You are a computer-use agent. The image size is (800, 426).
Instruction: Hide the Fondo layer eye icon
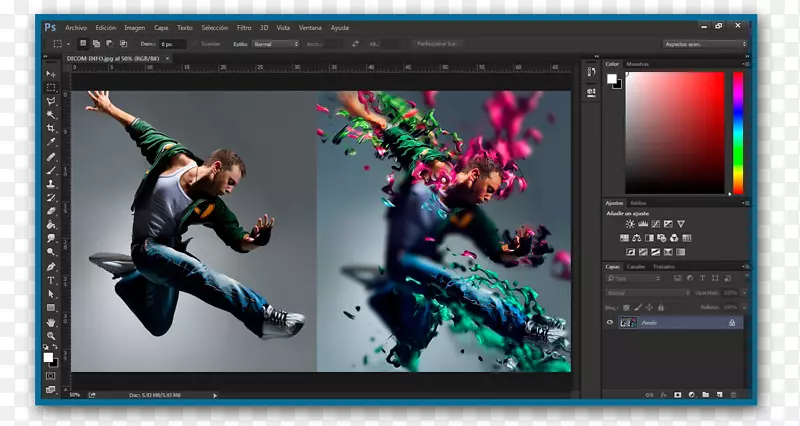pos(610,322)
